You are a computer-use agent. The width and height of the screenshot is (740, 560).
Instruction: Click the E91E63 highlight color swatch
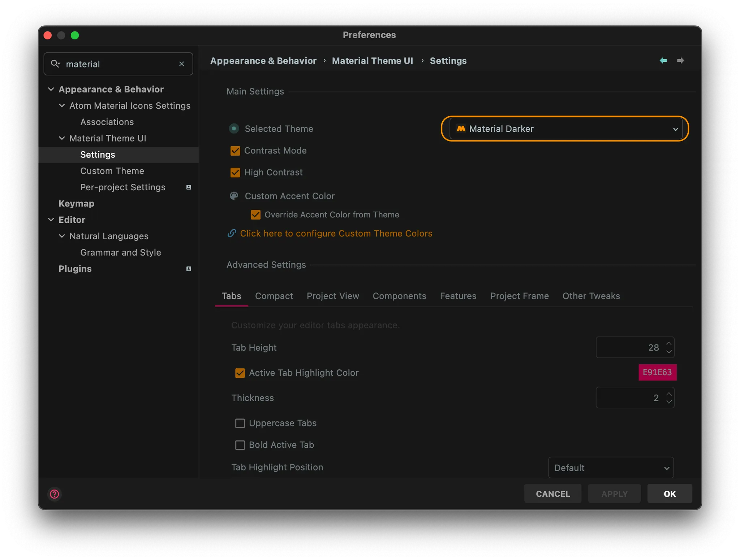click(657, 372)
